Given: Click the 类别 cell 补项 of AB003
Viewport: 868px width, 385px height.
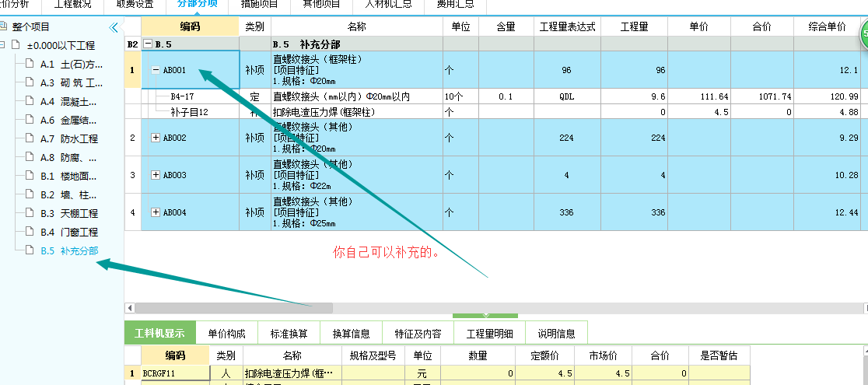Looking at the screenshot, I should pyautogui.click(x=255, y=175).
